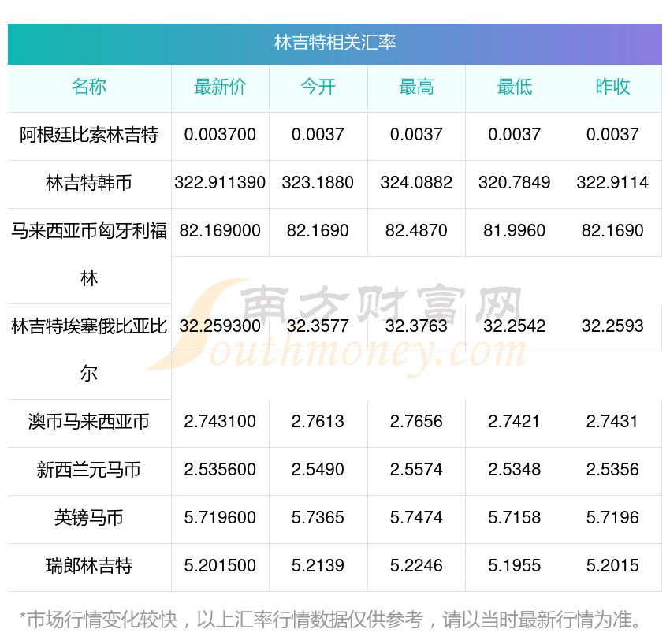Click the row name 澳币马来西亚币
This screenshot has height=644, width=670.
pos(89,422)
